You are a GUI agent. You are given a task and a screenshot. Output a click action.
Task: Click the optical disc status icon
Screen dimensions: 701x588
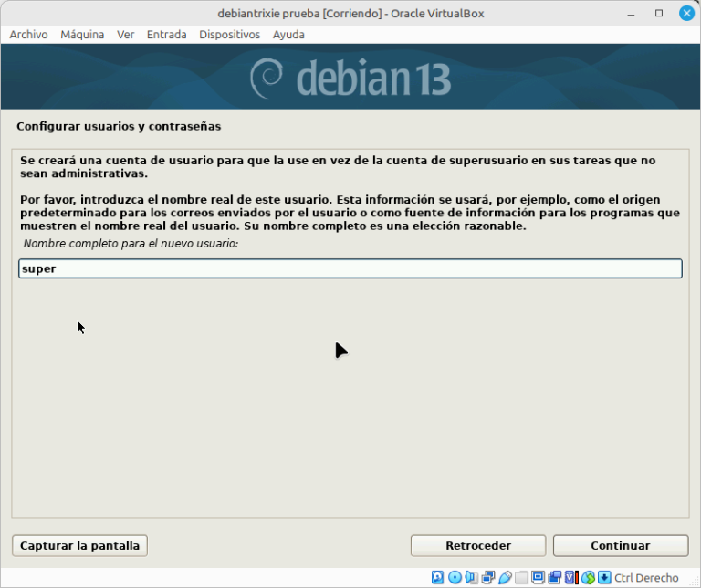coord(455,577)
